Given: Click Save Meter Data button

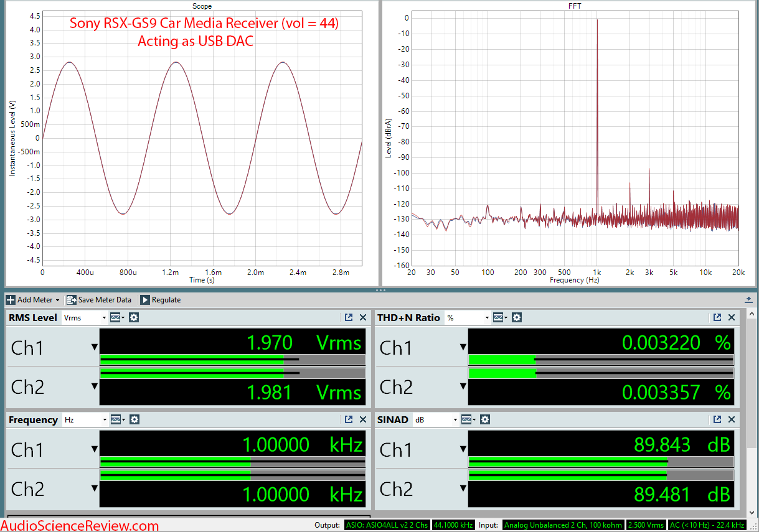Looking at the screenshot, I should (x=98, y=300).
